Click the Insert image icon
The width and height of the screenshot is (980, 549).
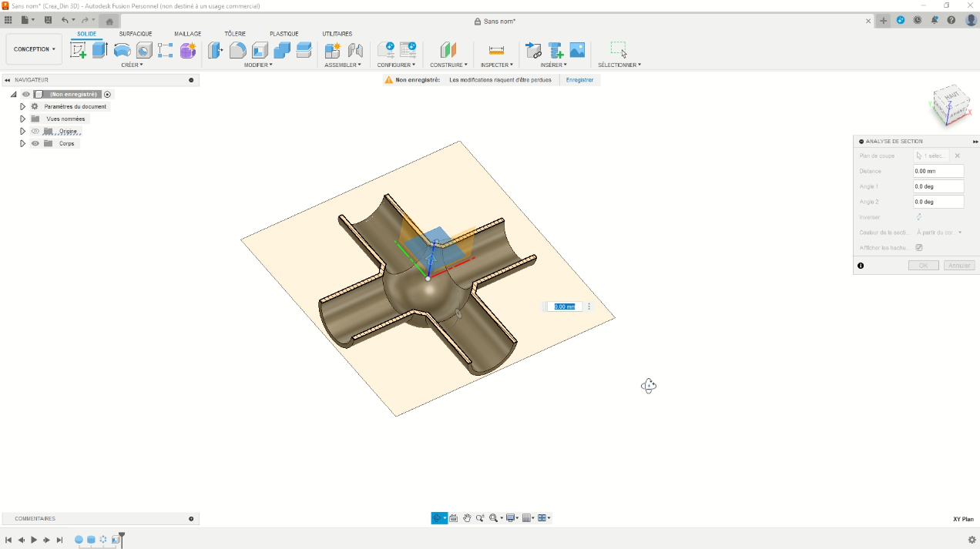coord(577,50)
